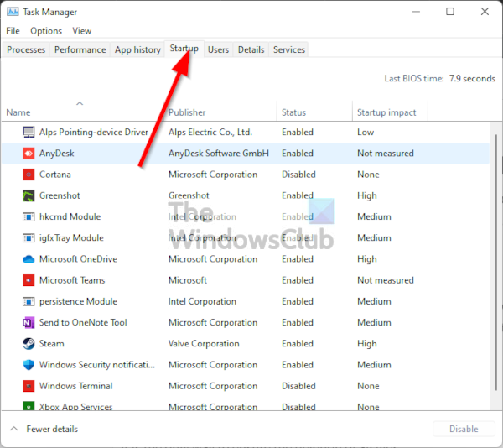Image resolution: width=503 pixels, height=448 pixels.
Task: Open the View menu
Action: click(82, 31)
